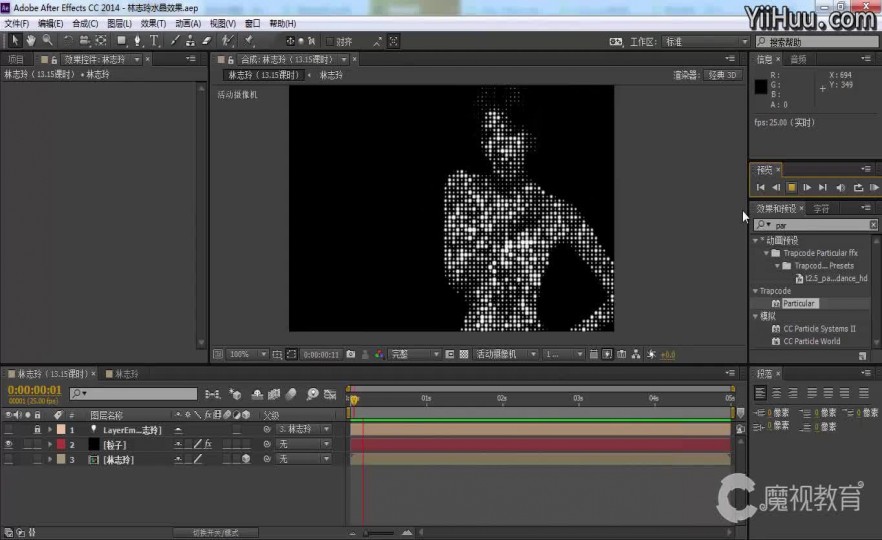
Task: Open the 文件(F) menu
Action: [16, 24]
